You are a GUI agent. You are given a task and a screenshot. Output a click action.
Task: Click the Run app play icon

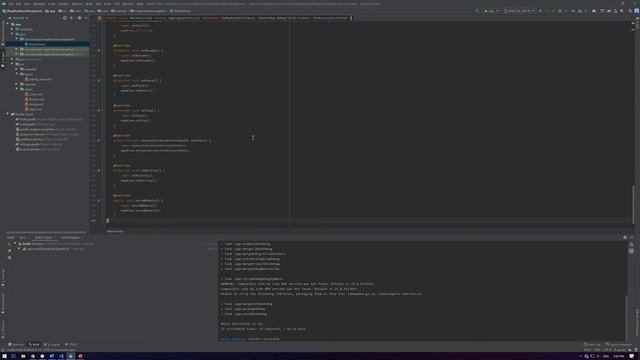(540, 11)
